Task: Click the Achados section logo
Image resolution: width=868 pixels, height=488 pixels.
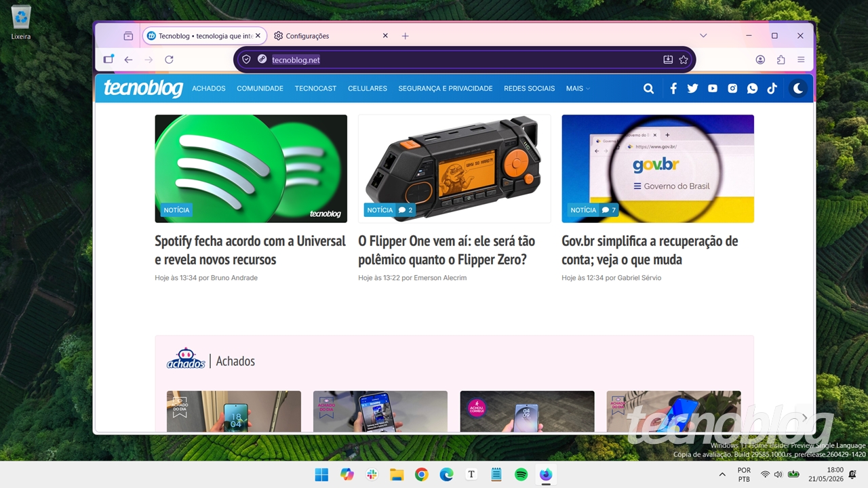Action: [186, 359]
